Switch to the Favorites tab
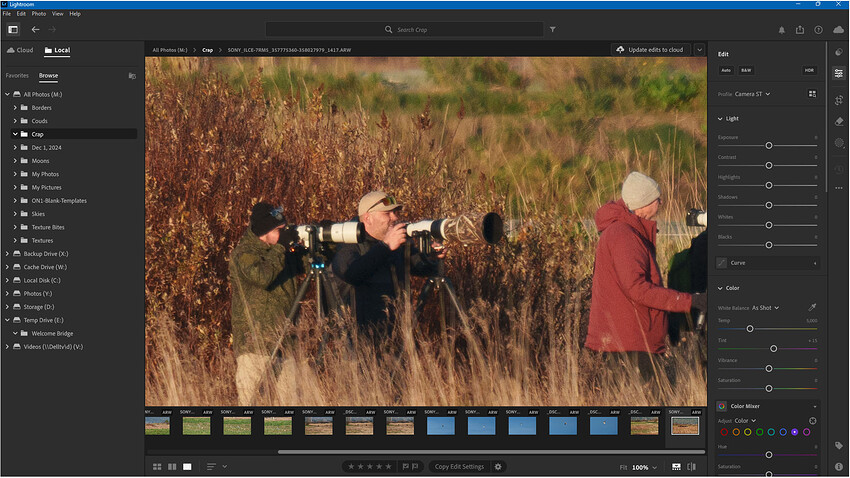Viewport: 850px width, 478px height. pyautogui.click(x=17, y=75)
